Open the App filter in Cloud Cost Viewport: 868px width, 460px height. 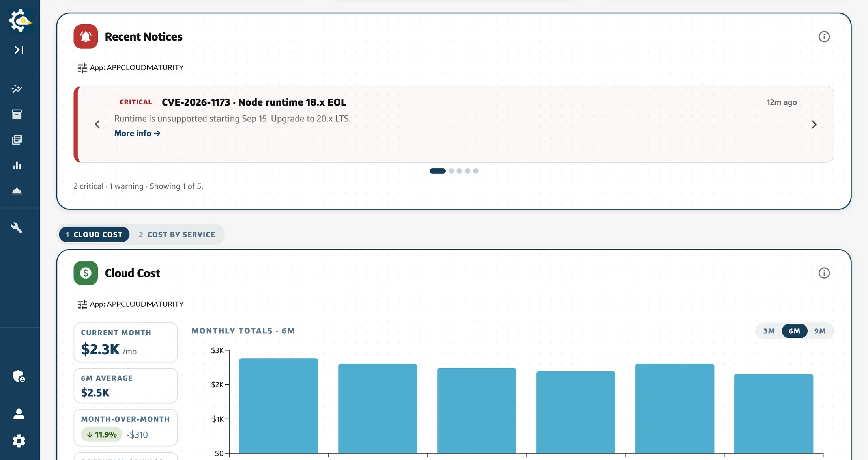[x=131, y=304]
